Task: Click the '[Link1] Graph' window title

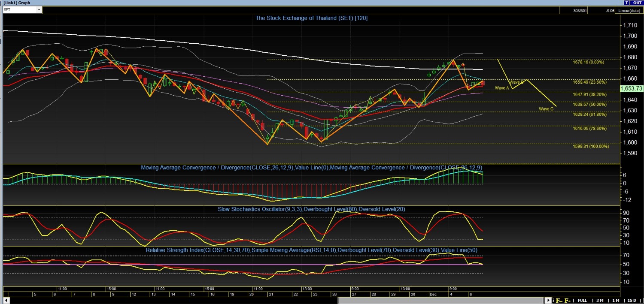Action: [17, 3]
